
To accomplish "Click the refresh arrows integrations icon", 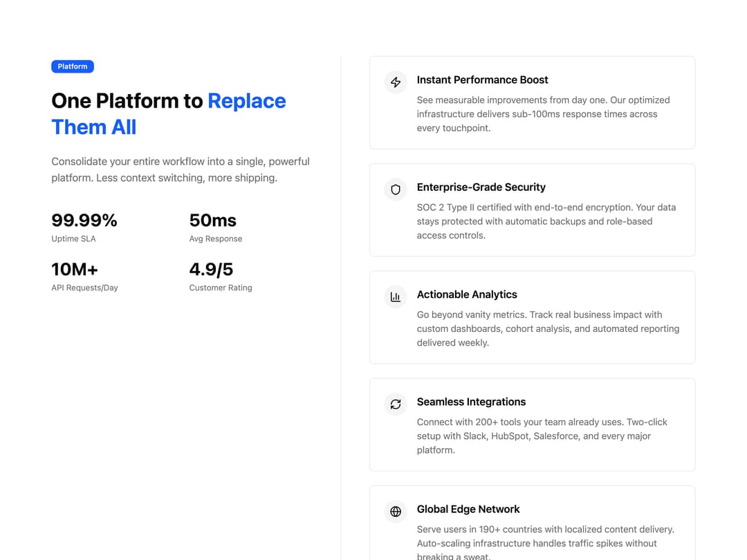I will click(x=396, y=404).
